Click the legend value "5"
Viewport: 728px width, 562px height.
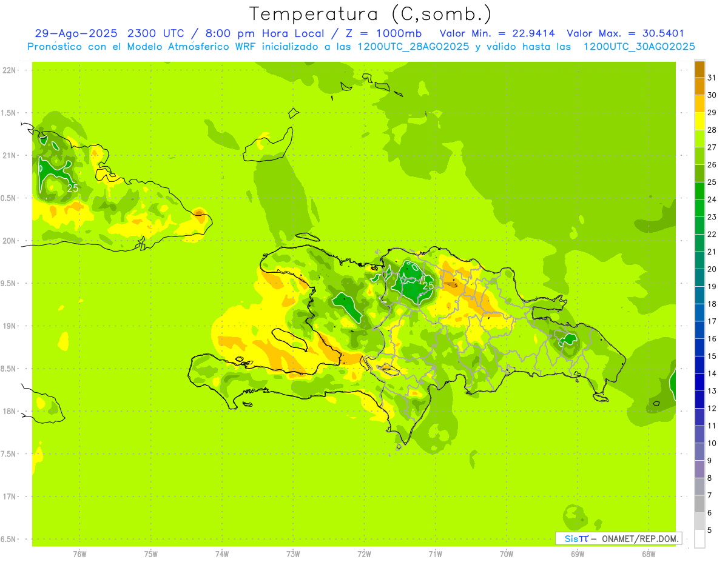[710, 530]
